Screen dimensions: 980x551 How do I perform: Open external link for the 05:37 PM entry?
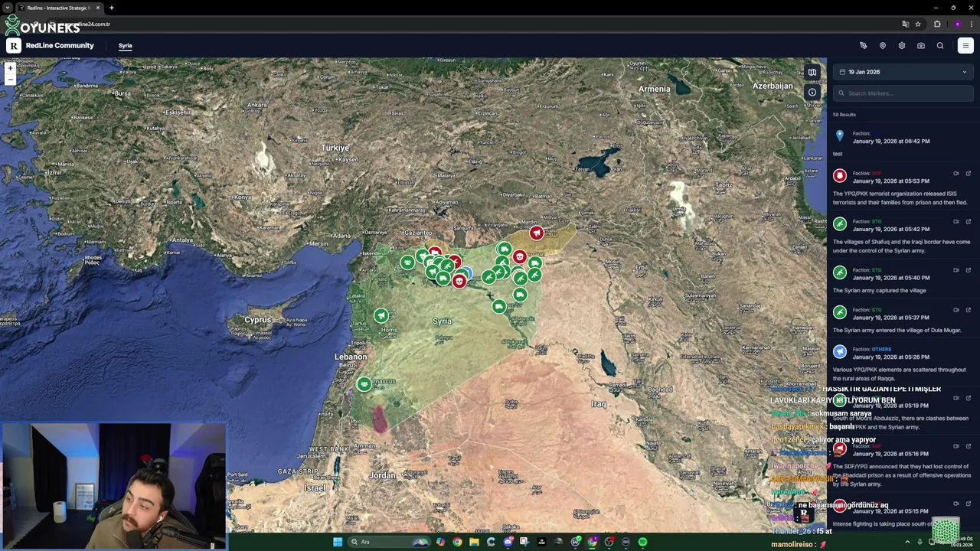pyautogui.click(x=969, y=310)
